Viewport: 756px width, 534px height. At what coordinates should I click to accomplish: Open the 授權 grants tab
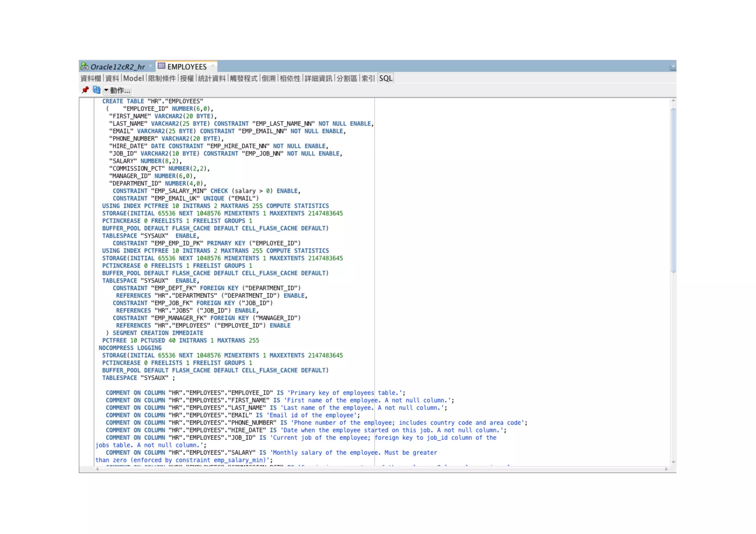(x=187, y=78)
